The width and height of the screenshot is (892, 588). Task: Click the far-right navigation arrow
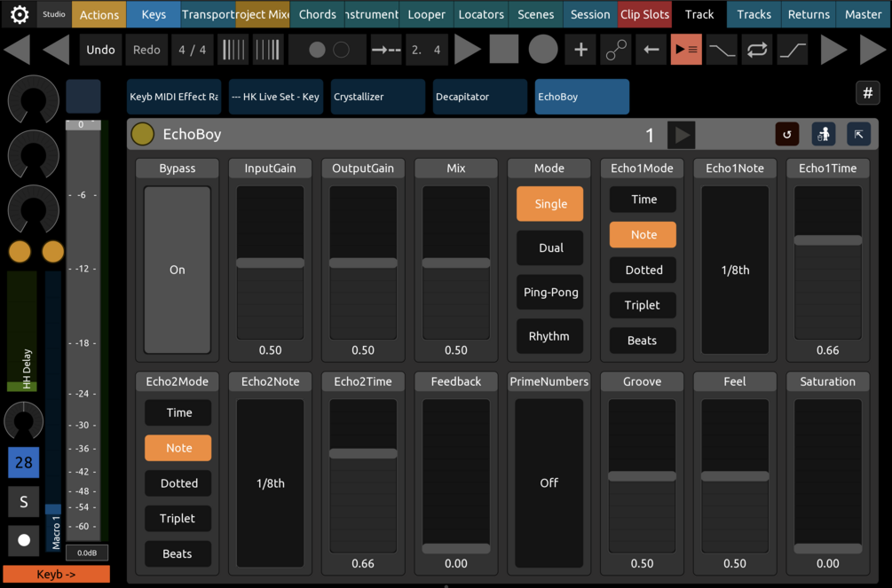872,50
